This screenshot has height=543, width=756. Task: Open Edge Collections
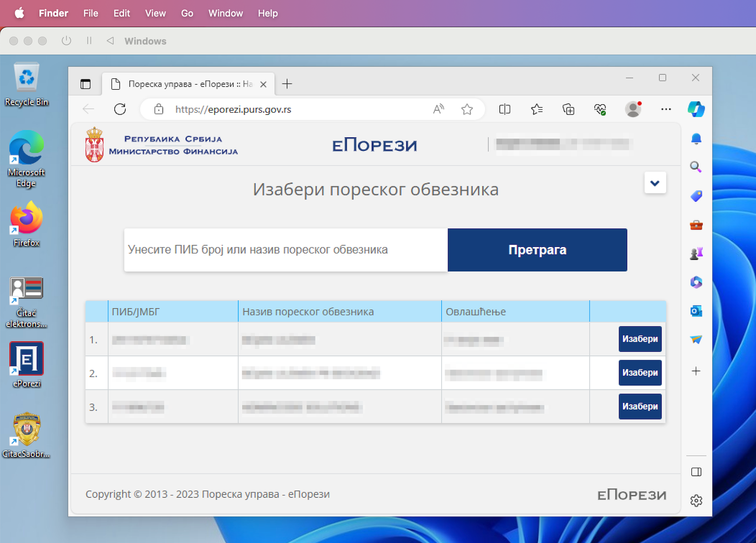(568, 109)
